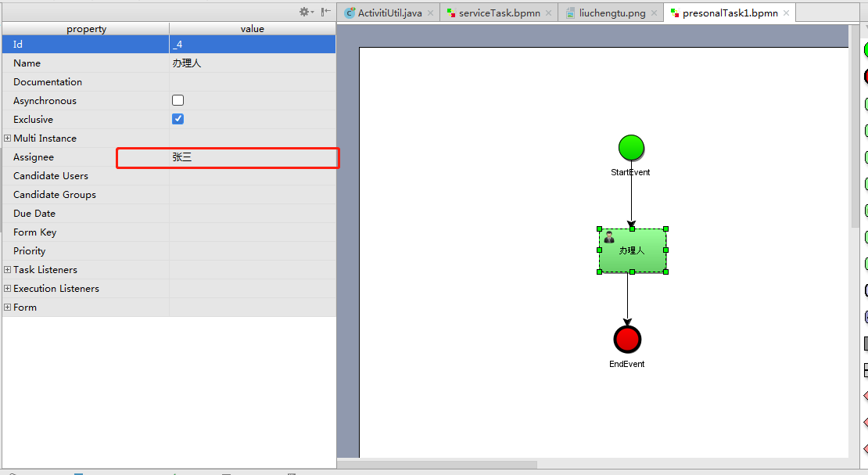Select the Asynchronous property label
Screen dimensions: 868x475
45,101
